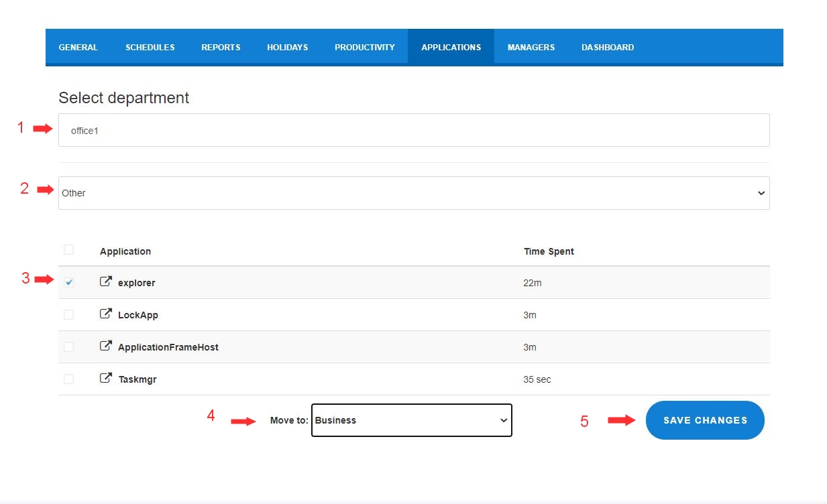Open the Managers tab

(531, 47)
